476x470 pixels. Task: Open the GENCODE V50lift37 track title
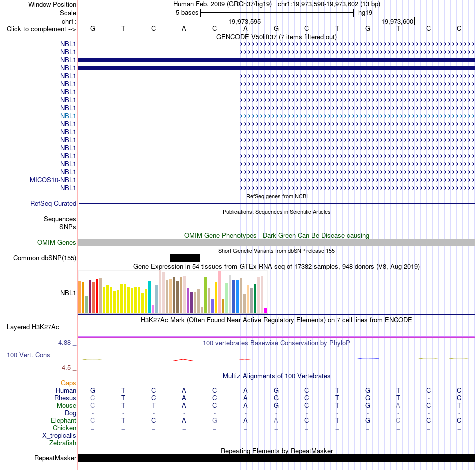pos(277,37)
